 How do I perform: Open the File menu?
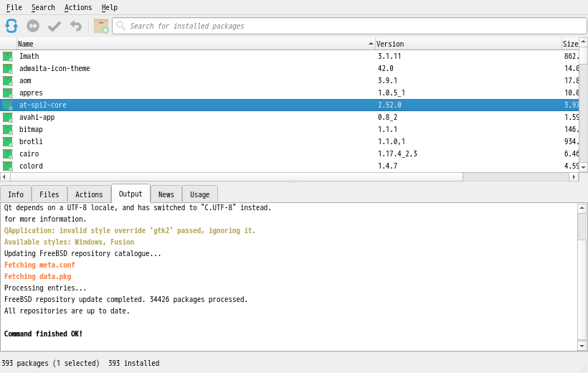pos(14,7)
